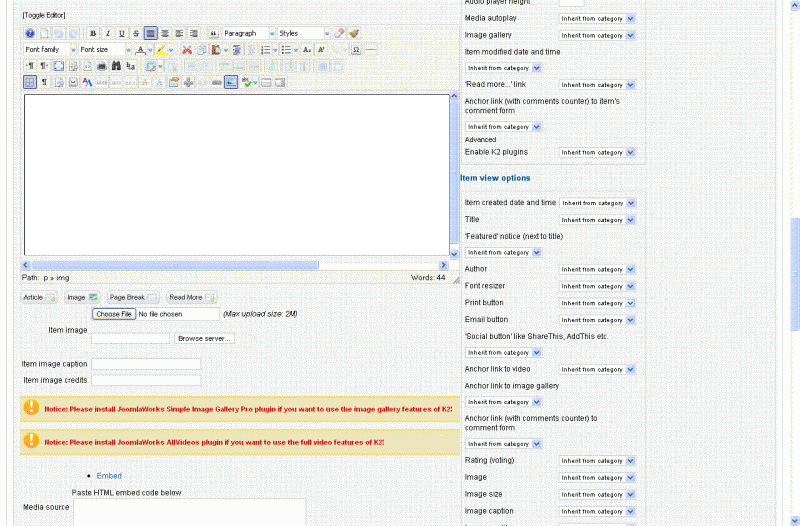The image size is (800, 526).
Task: Toggle the visual aid grid icon
Action: (30, 82)
